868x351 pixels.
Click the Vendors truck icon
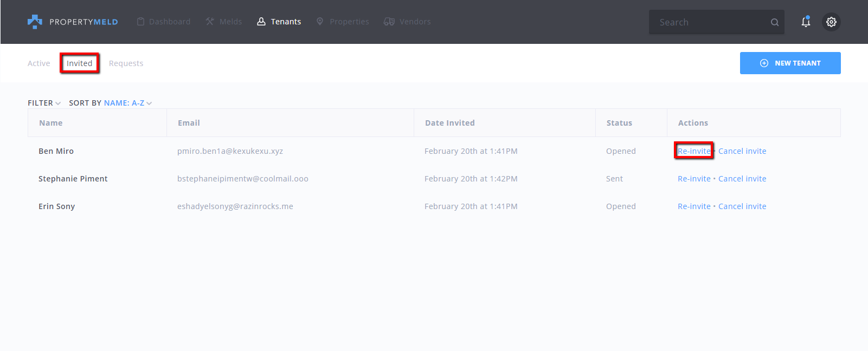pyautogui.click(x=389, y=22)
